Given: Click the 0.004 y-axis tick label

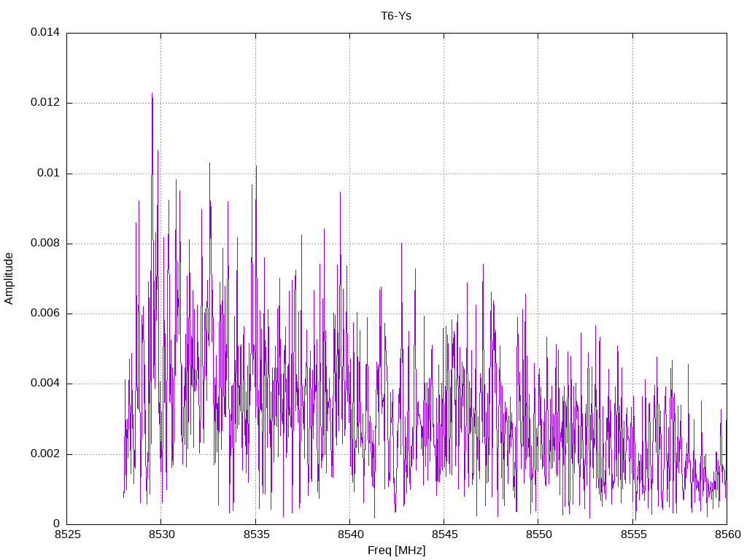Looking at the screenshot, I should tap(45, 384).
